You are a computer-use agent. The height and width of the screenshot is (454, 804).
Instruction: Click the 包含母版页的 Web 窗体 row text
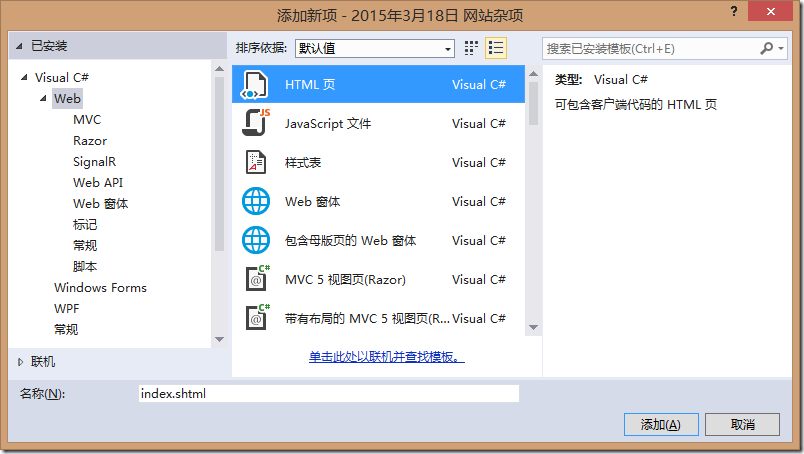click(x=351, y=241)
